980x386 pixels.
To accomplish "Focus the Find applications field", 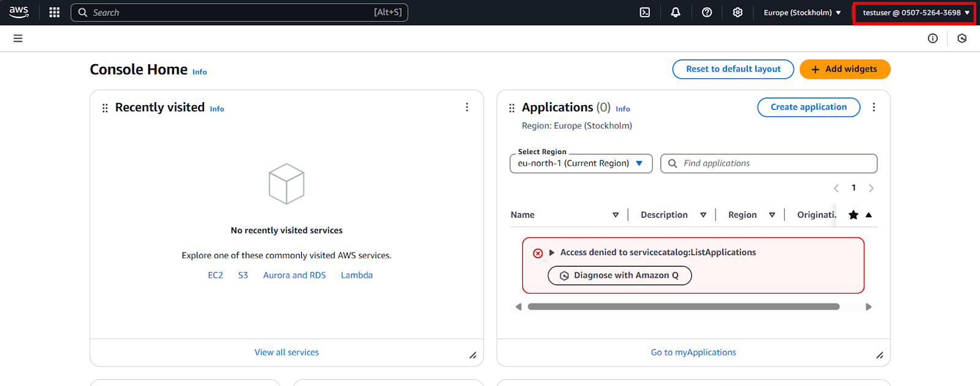I will pos(769,163).
